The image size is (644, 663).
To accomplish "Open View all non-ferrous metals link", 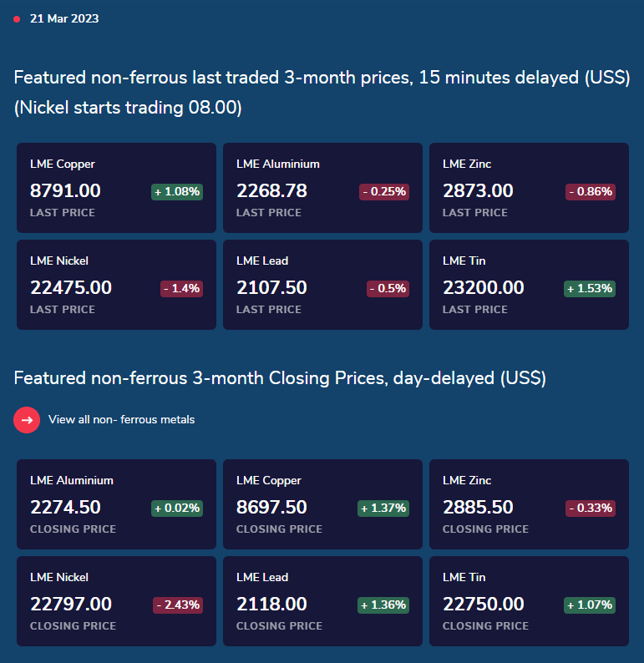I will click(x=121, y=420).
